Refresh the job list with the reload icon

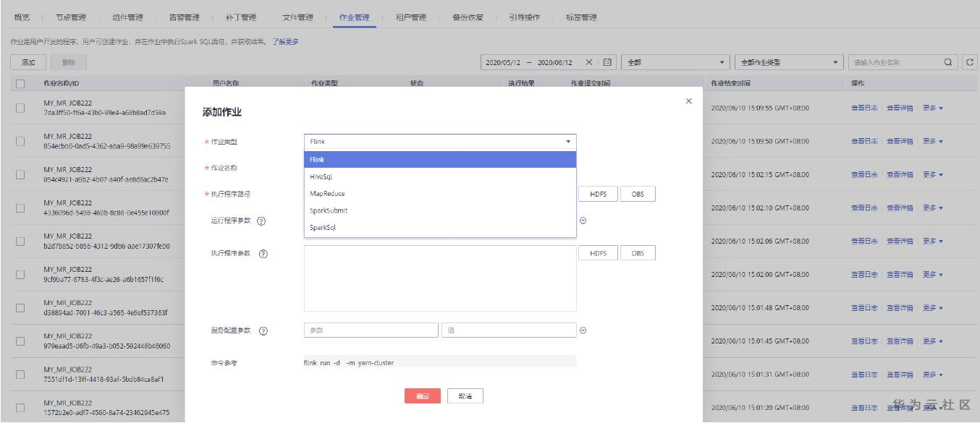click(970, 62)
